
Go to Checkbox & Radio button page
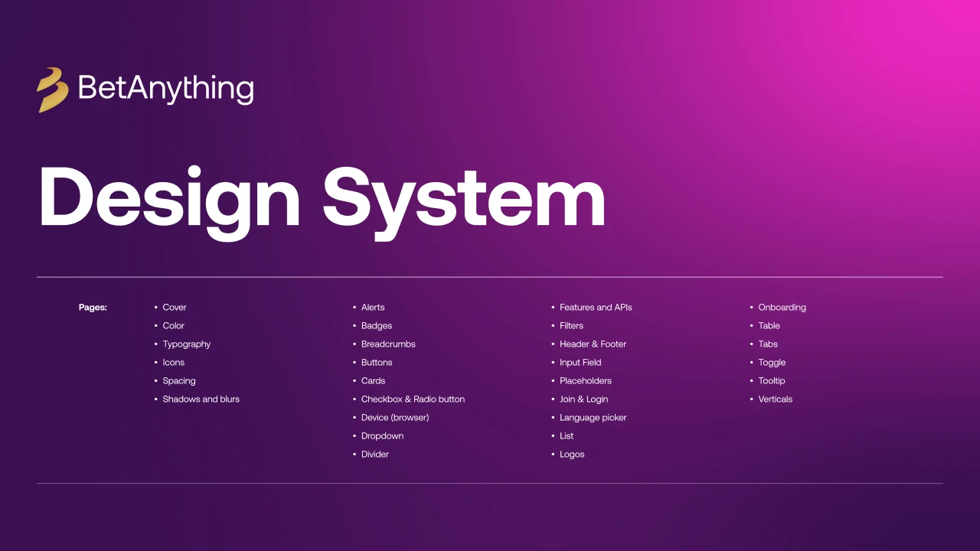click(x=413, y=399)
